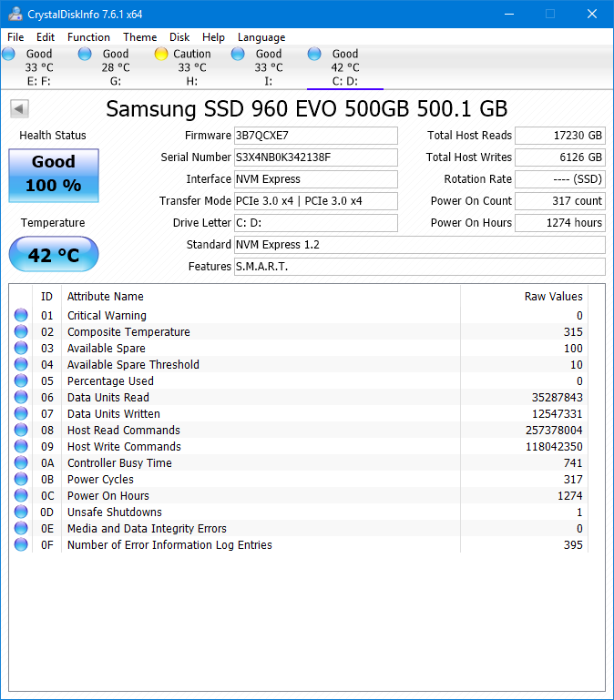Select the E: F: disk tab

point(38,67)
